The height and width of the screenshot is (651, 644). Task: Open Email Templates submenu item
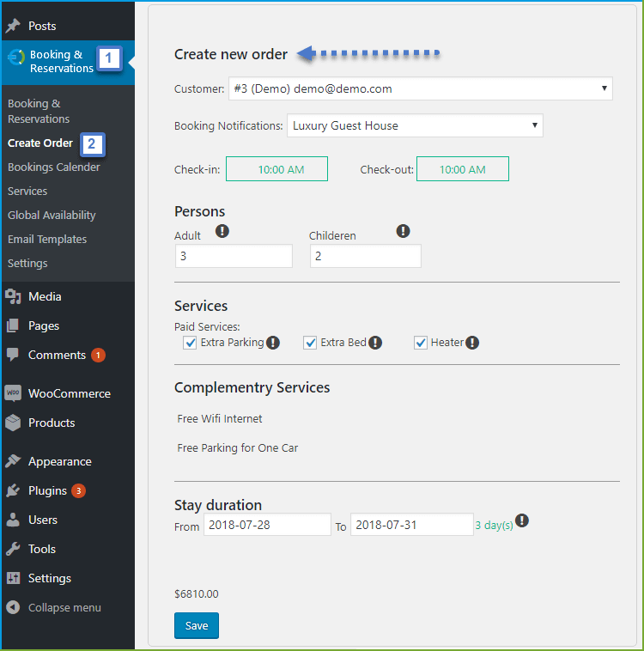[47, 239]
